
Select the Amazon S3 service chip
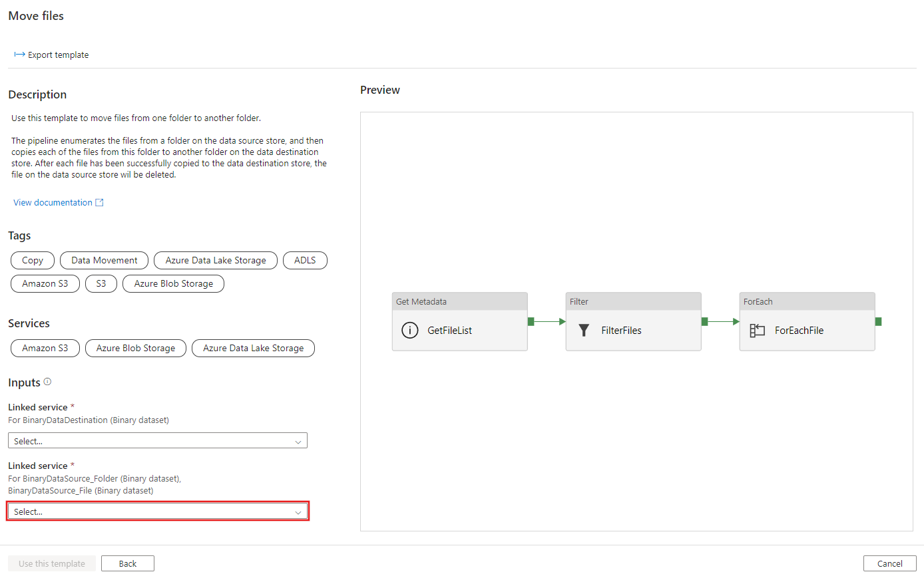[x=45, y=348]
